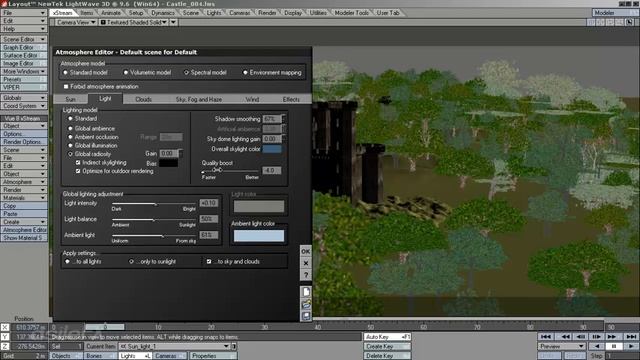
Task: Click the small icon beside Current Item dropdown
Action: 234,346
